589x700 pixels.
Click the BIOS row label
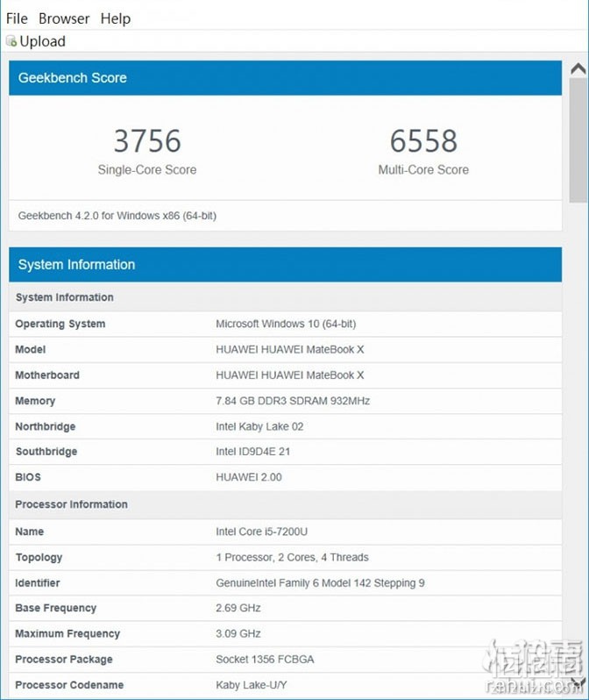28,477
